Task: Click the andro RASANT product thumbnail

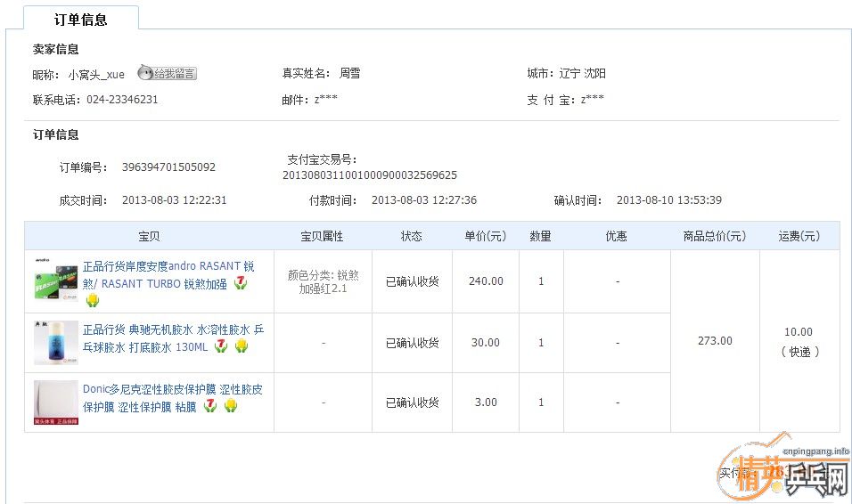Action: (x=56, y=281)
